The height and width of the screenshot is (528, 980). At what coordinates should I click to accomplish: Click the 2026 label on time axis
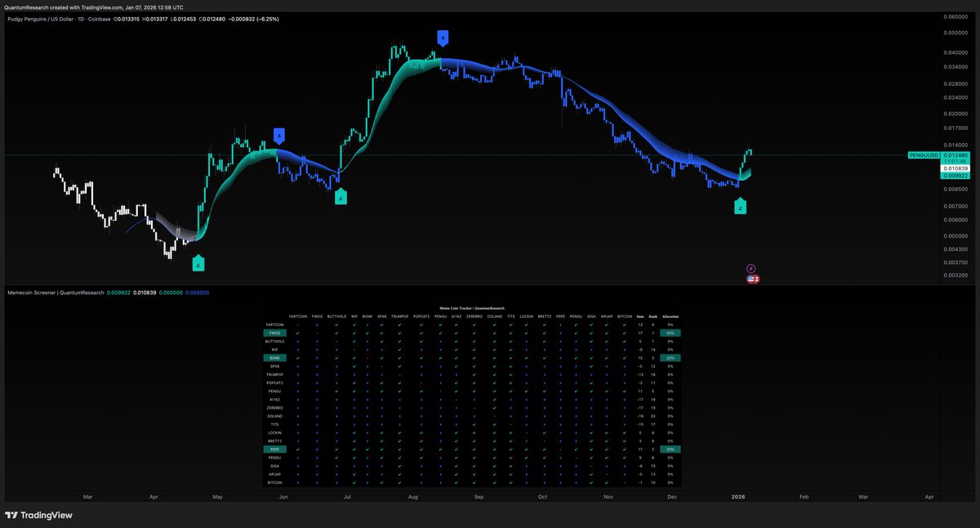738,496
